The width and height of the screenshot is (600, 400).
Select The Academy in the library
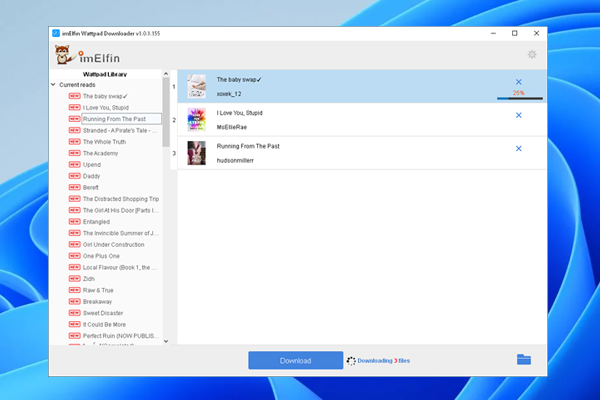point(101,153)
